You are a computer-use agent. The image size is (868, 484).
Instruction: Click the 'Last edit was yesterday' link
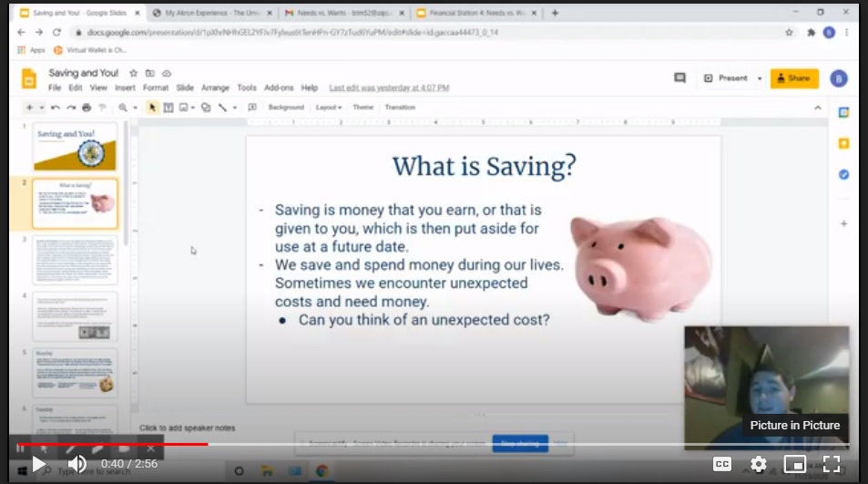coord(389,88)
